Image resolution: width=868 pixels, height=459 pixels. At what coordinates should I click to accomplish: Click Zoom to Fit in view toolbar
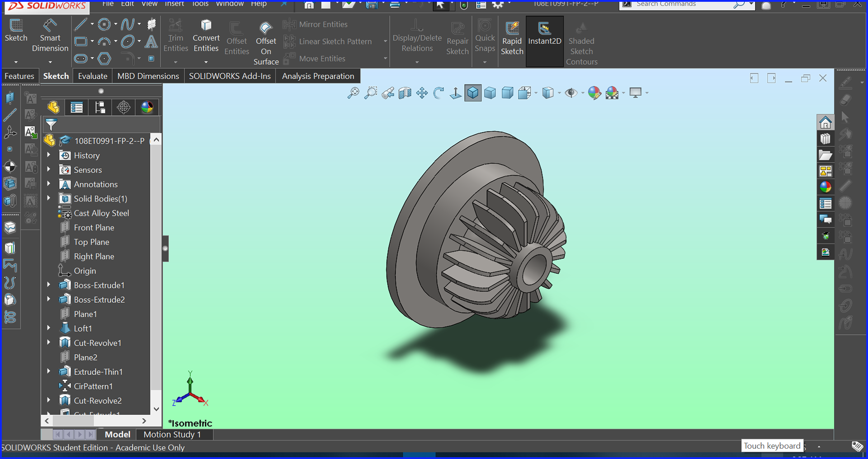tap(353, 93)
